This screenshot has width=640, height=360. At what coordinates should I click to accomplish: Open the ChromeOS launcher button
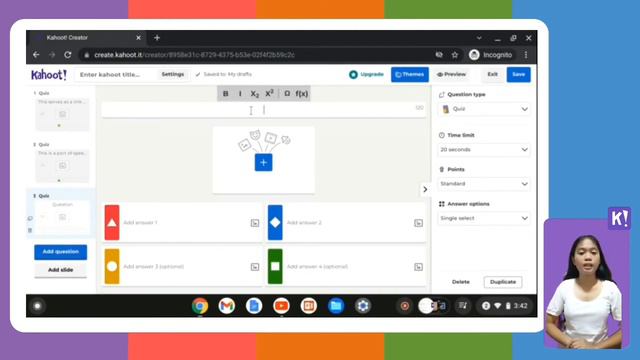pos(38,306)
